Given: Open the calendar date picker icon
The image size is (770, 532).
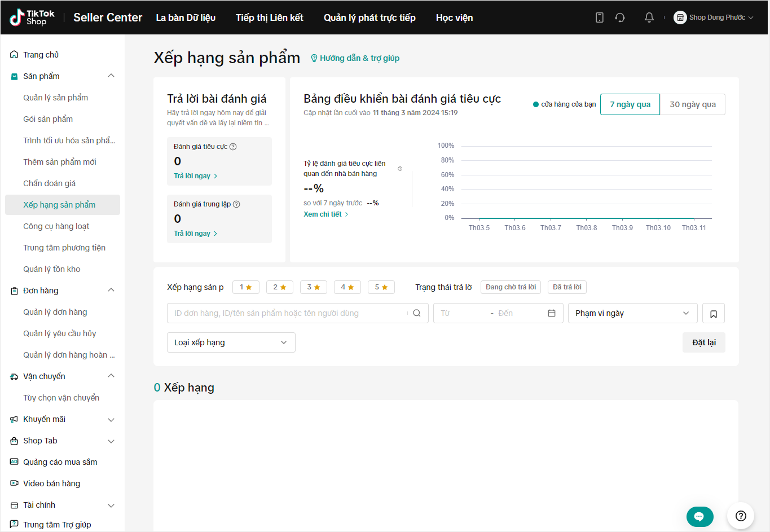Looking at the screenshot, I should [552, 313].
